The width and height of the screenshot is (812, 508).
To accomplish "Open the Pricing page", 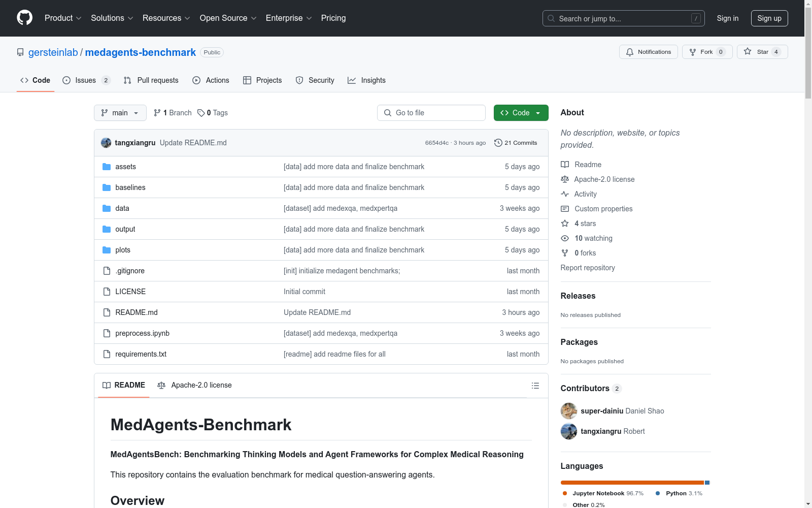I will 333,18.
